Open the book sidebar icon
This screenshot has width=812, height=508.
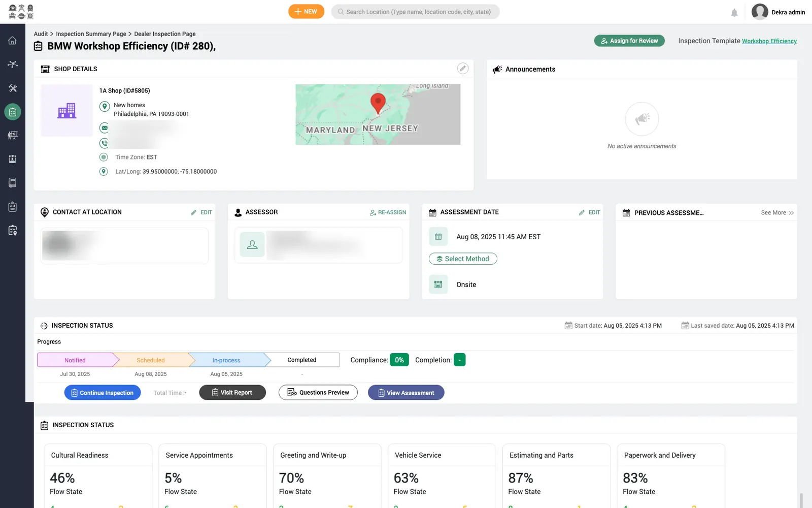pos(13,182)
